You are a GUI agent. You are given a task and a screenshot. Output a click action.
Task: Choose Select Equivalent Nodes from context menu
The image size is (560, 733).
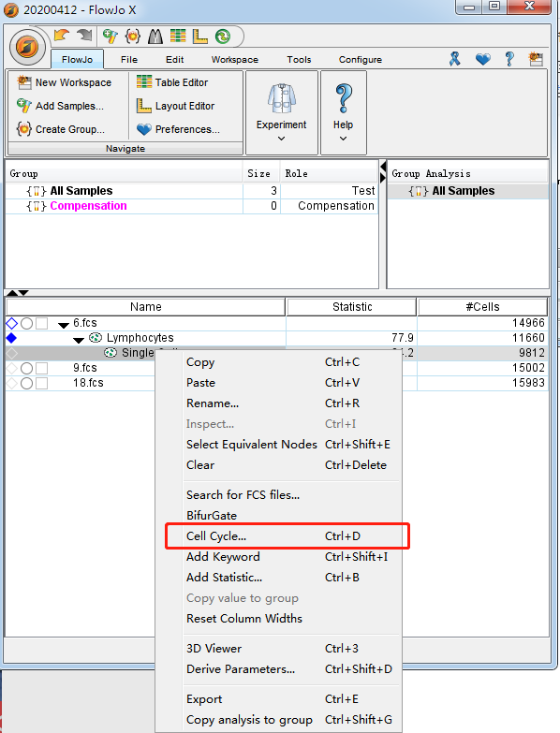[279, 444]
